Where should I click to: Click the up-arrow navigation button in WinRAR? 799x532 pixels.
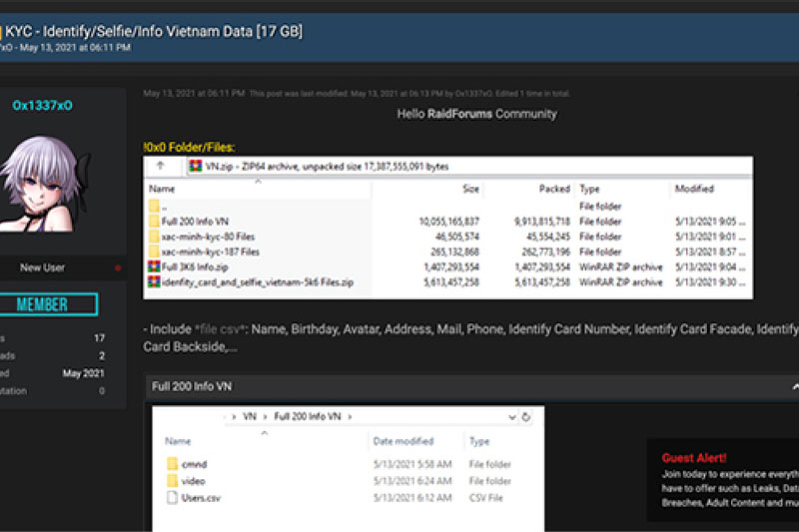pyautogui.click(x=160, y=167)
